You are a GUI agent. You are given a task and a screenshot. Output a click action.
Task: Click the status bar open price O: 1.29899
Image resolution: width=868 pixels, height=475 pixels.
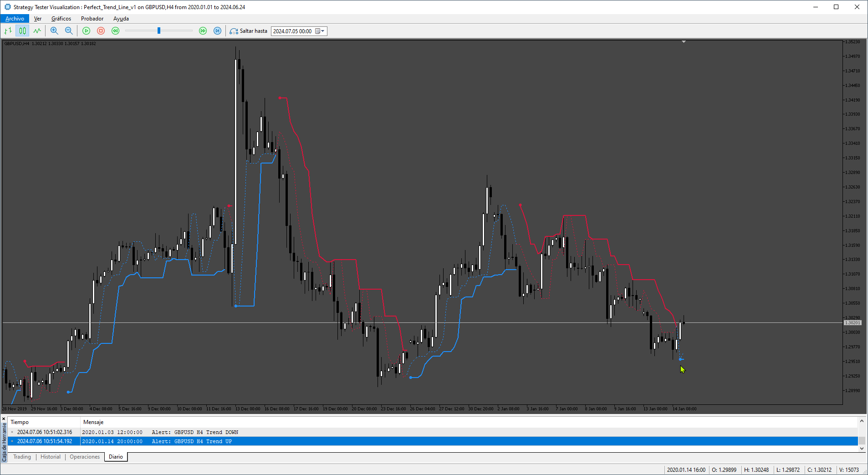coord(724,470)
